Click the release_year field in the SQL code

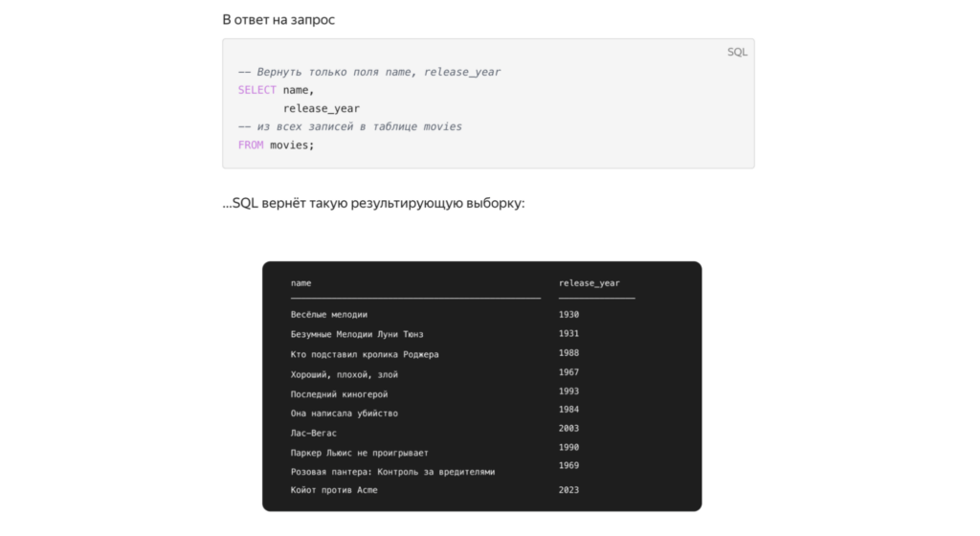click(x=322, y=108)
